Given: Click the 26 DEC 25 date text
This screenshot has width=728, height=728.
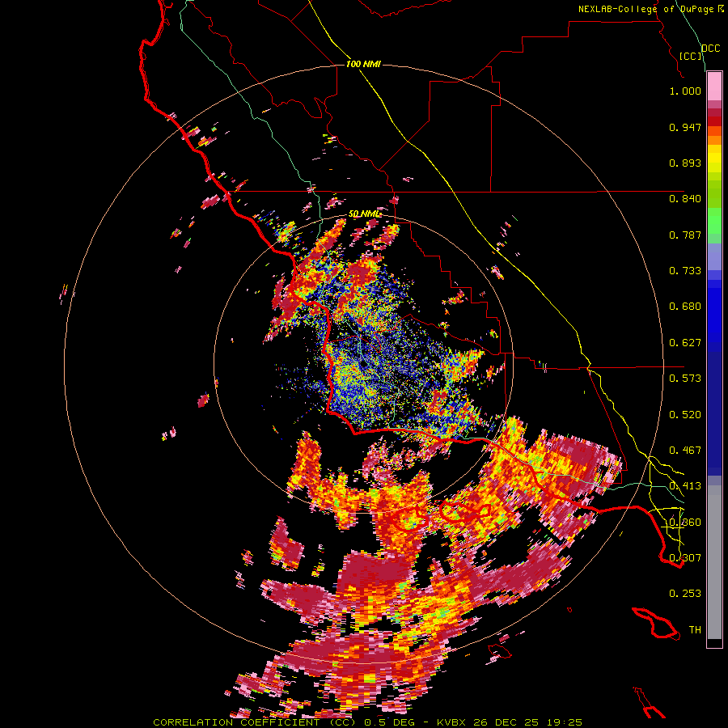Looking at the screenshot, I should (x=506, y=722).
